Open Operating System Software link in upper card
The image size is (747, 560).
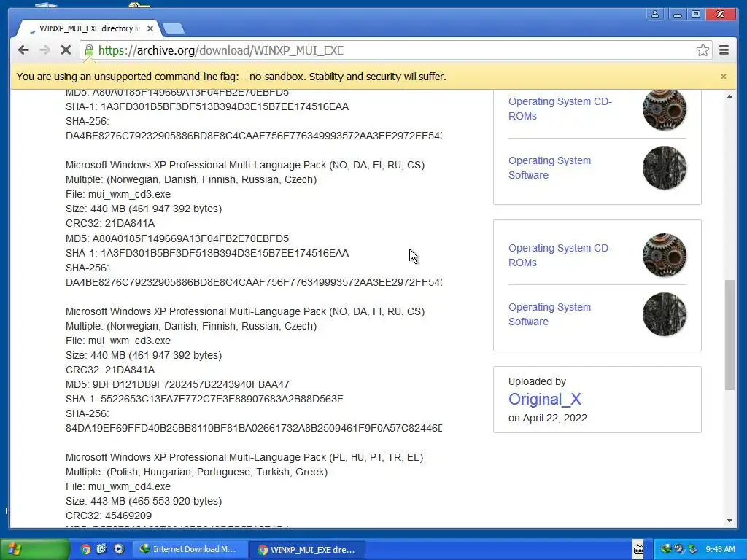coord(549,168)
